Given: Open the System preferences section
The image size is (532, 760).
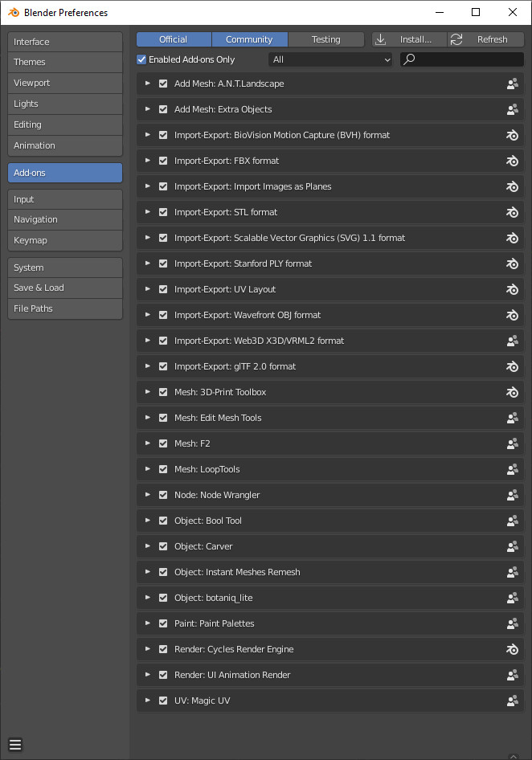Looking at the screenshot, I should click(65, 268).
